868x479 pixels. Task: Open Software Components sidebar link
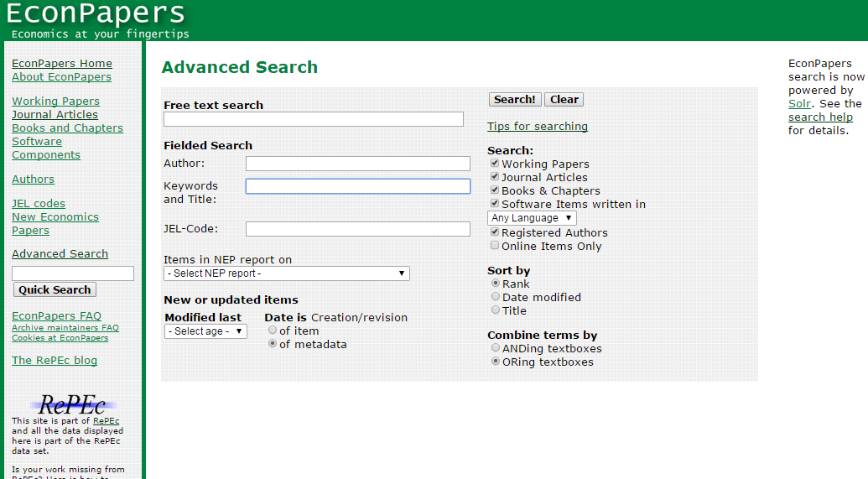coord(46,148)
